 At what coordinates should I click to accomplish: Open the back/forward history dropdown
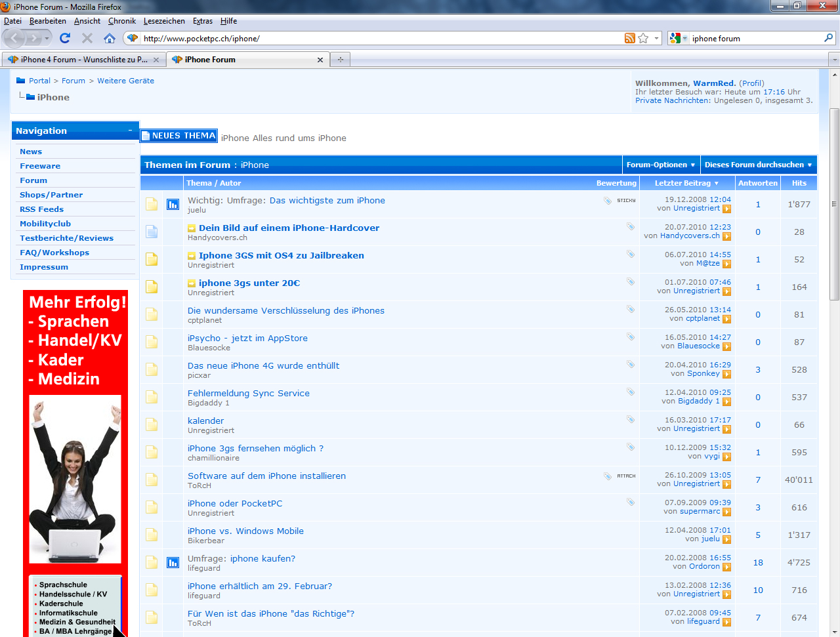[x=48, y=38]
